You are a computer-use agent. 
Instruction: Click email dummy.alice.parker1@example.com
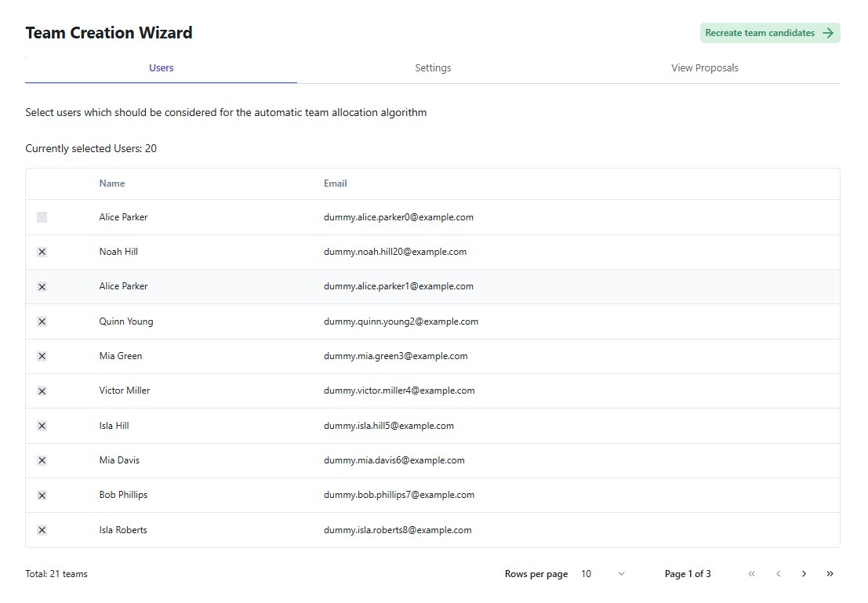398,286
